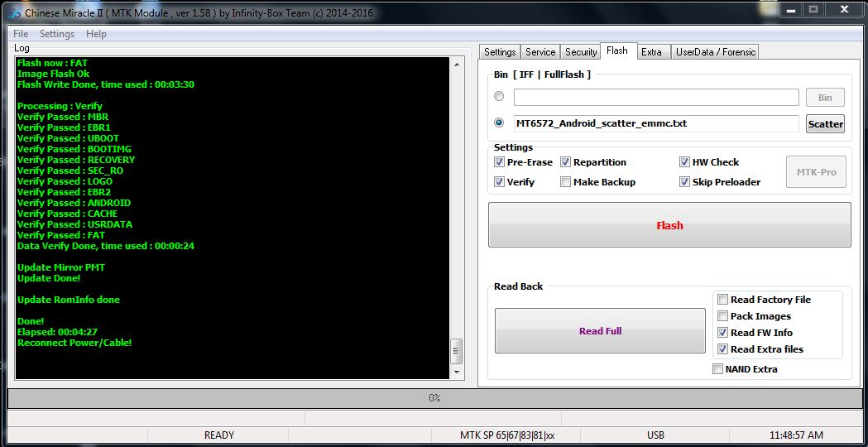Click log line 'Verify Passed : UBOOT'
The width and height of the screenshot is (868, 447).
click(x=68, y=138)
